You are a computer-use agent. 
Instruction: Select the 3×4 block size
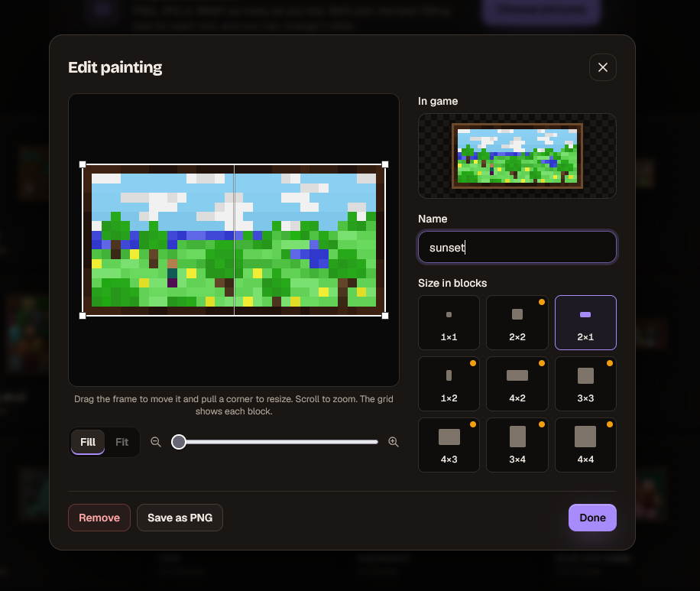pos(517,445)
